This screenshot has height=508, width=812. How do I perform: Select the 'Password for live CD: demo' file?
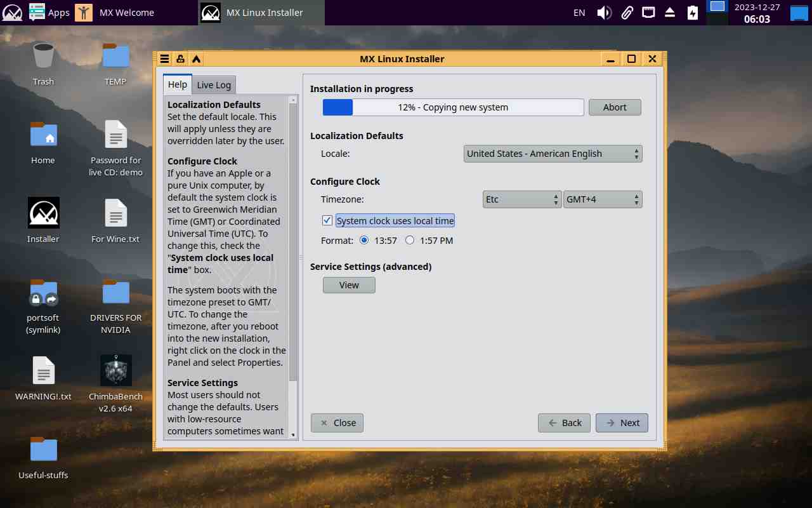pos(115,149)
